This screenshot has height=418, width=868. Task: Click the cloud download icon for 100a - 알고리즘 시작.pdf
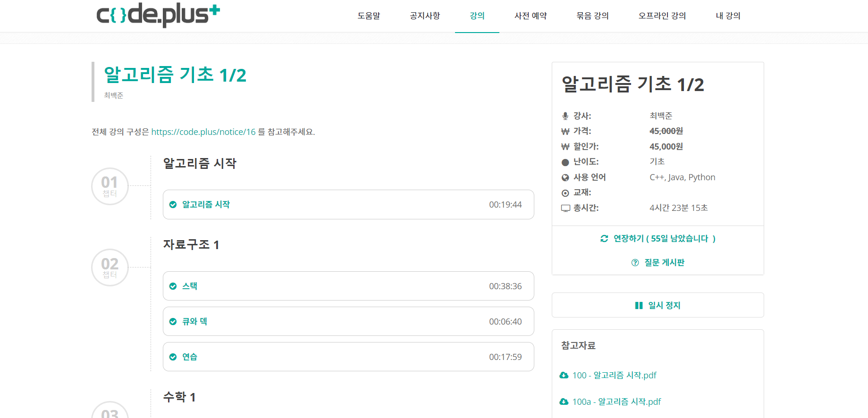[x=564, y=402]
